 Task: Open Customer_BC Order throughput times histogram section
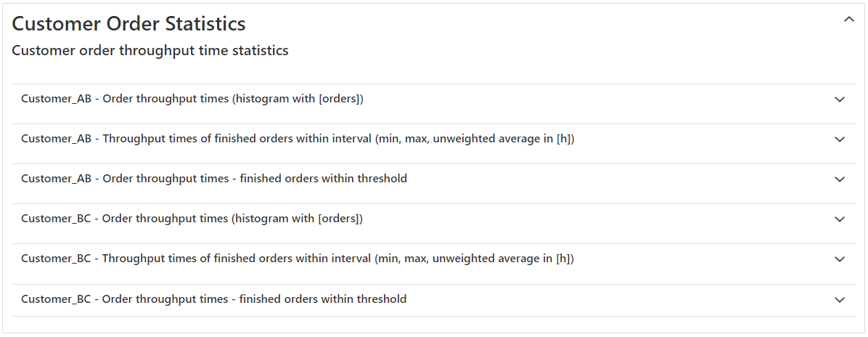(192, 219)
